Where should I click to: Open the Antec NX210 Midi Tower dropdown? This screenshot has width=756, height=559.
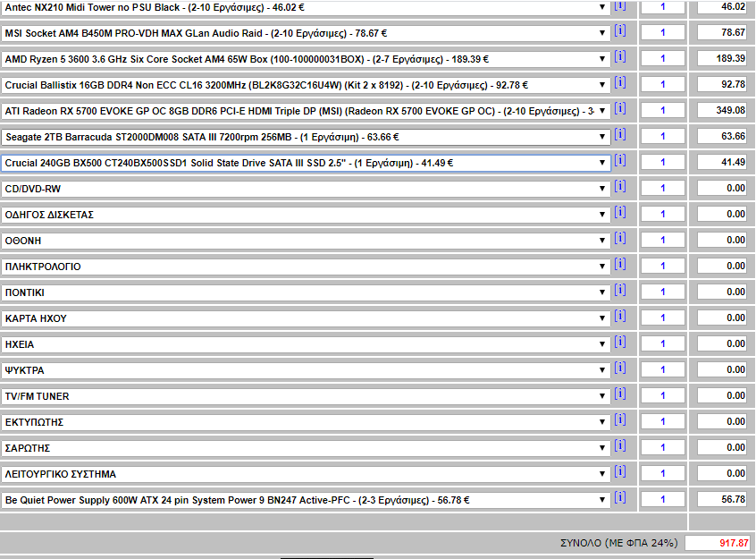coord(306,7)
